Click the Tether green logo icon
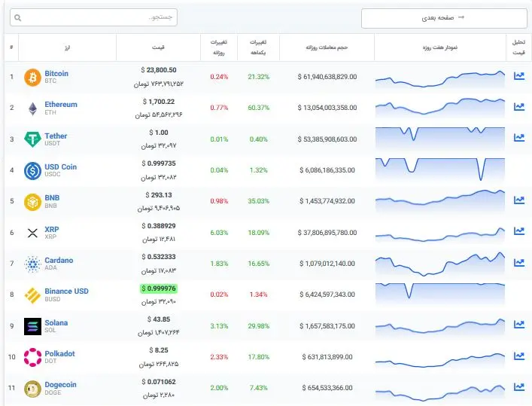Screen dimensions: 532x406 coord(32,139)
